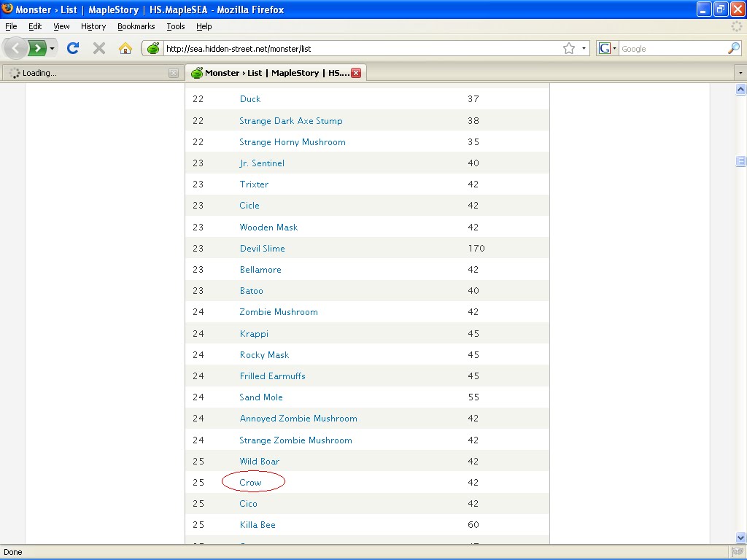Select the 37 value in Duck row

coord(473,99)
